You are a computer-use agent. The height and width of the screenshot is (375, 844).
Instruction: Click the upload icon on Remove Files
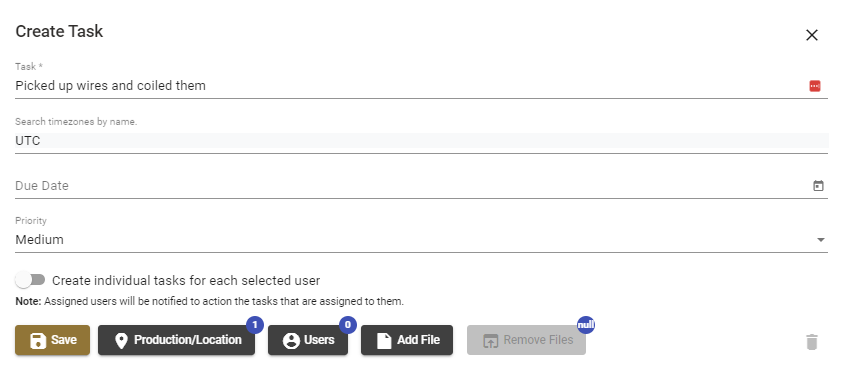[x=490, y=341]
